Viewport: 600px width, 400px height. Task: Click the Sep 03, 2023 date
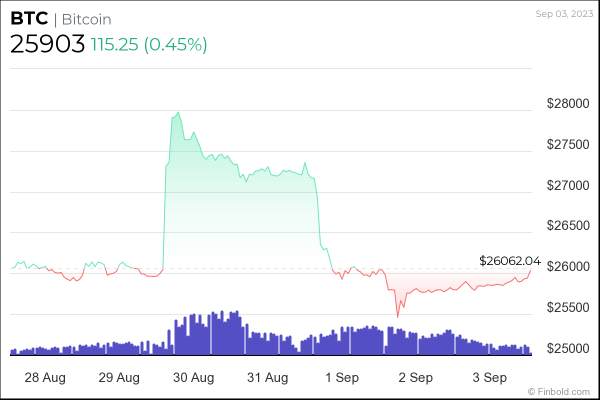point(564,14)
